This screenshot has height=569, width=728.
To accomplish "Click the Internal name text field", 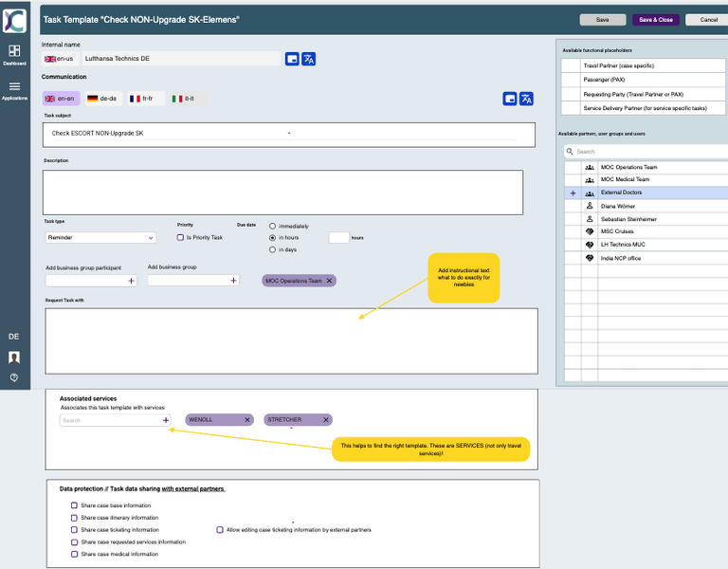I will pos(181,59).
